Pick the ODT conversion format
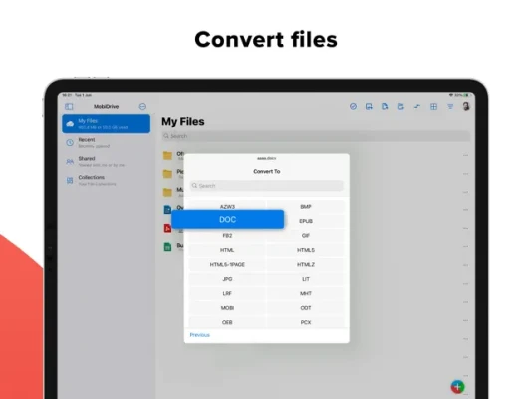This screenshot has width=532, height=399. (x=306, y=308)
